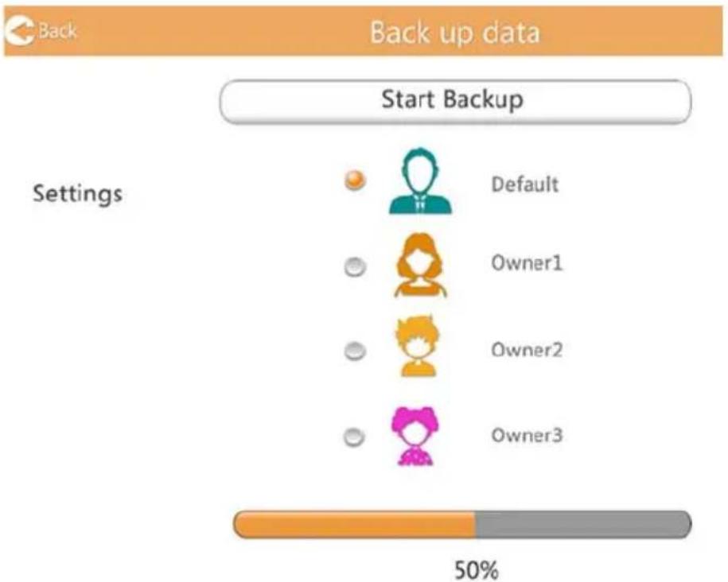728x582 pixels.
Task: Click the Owner3 name label
Action: point(527,436)
